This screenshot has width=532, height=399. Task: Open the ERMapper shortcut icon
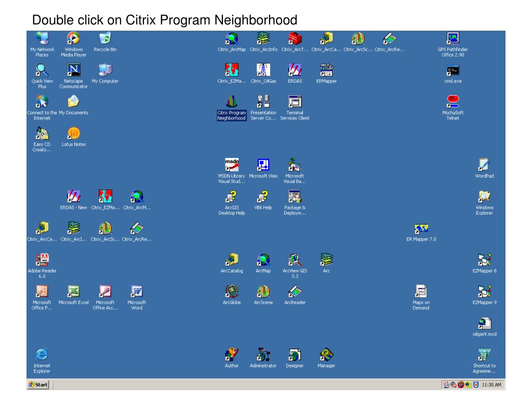pos(326,70)
